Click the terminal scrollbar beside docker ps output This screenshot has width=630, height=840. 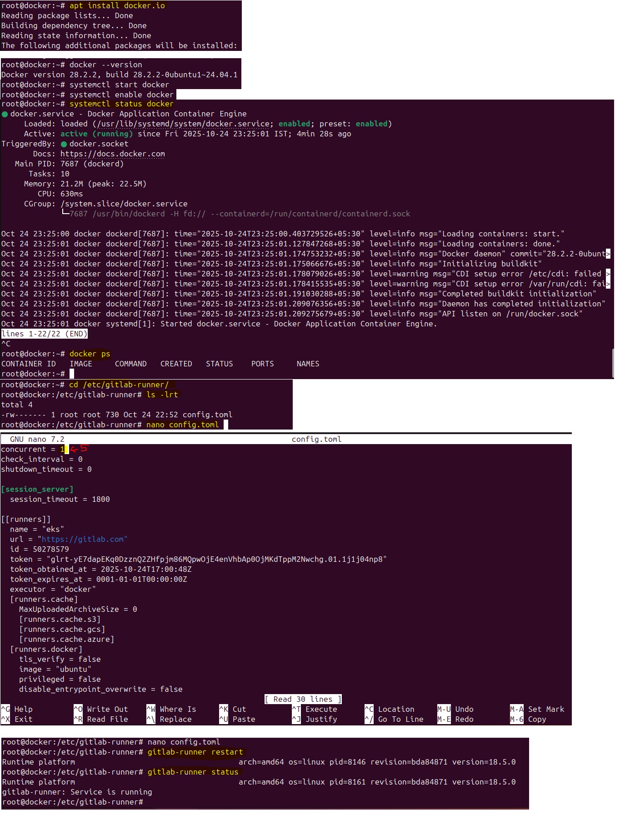click(613, 363)
